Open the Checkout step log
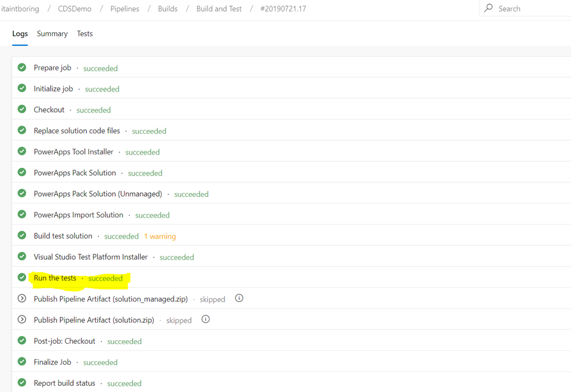 291,109
